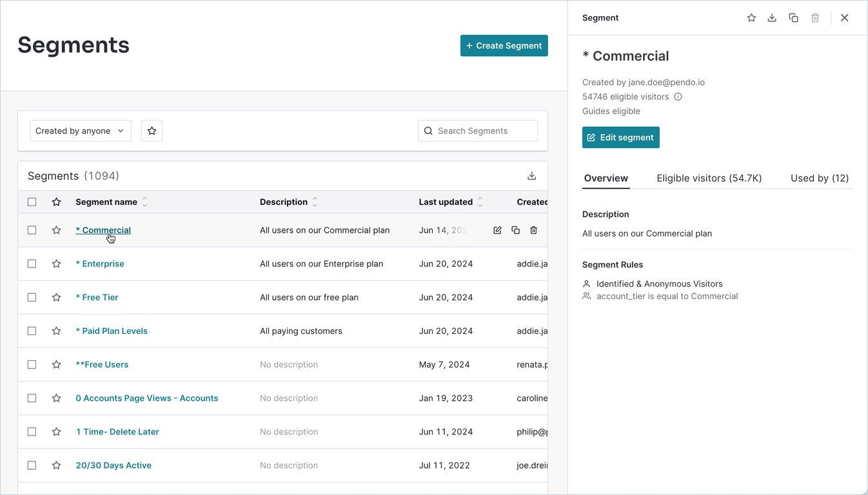Show info about eligible visitors count
The image size is (868, 495).
click(678, 97)
